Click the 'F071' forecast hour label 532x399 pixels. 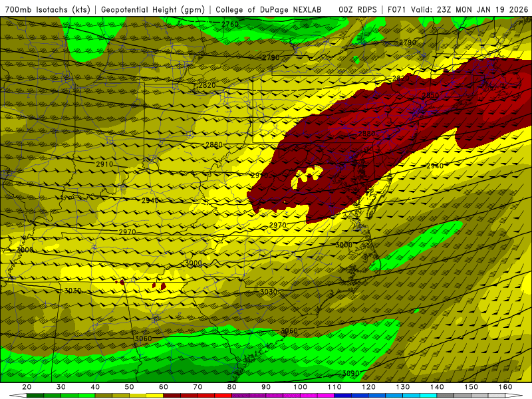[x=397, y=9]
